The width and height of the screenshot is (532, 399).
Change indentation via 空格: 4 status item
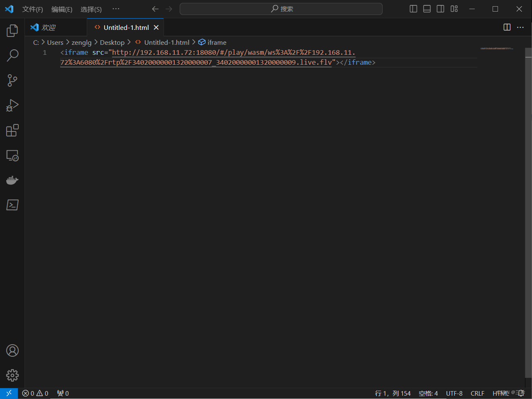428,393
